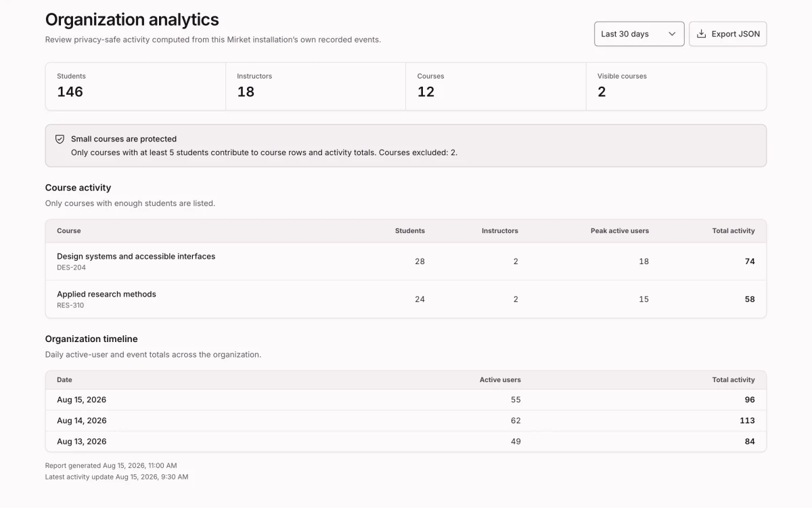
Task: Click peak active users 18 for Design systems
Action: tap(644, 261)
